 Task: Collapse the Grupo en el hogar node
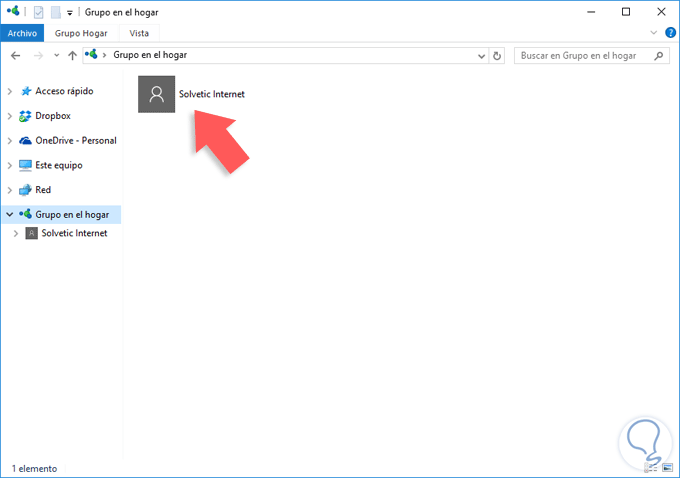tap(10, 215)
